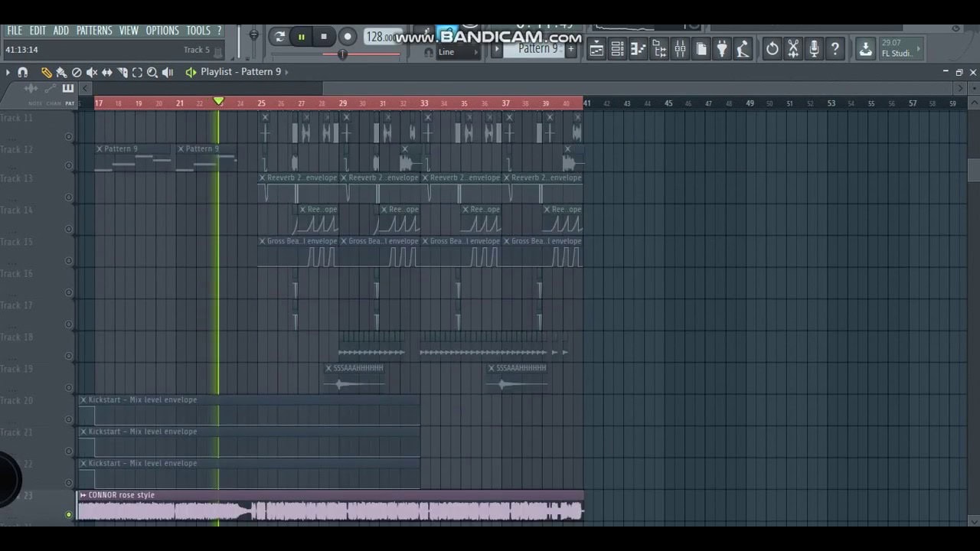The image size is (980, 551).
Task: Click the microphone recording icon
Action: click(x=814, y=50)
